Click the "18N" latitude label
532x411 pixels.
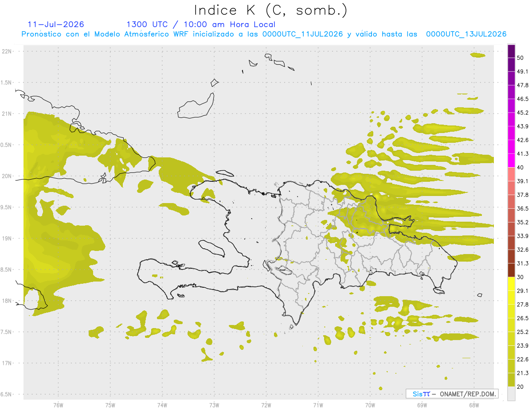tap(7, 301)
